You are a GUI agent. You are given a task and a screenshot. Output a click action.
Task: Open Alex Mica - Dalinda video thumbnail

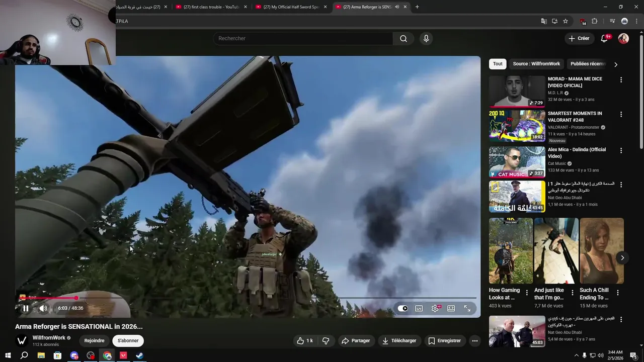tap(517, 162)
